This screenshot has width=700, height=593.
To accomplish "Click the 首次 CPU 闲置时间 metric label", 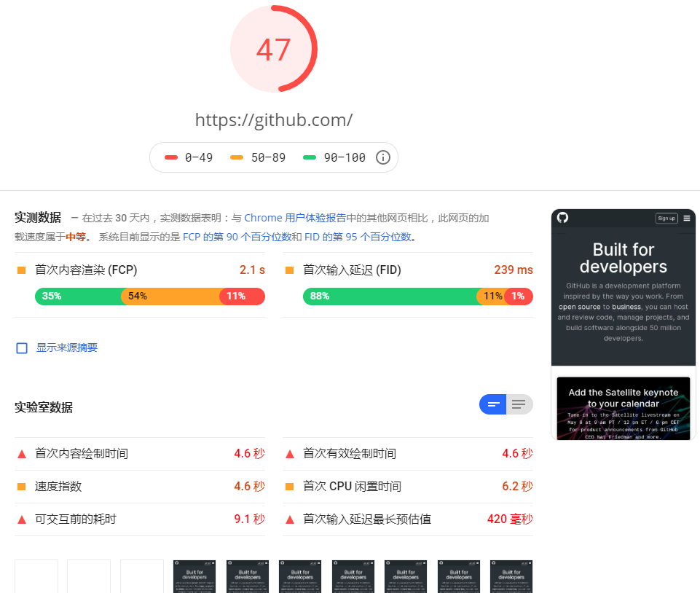I will [352, 487].
